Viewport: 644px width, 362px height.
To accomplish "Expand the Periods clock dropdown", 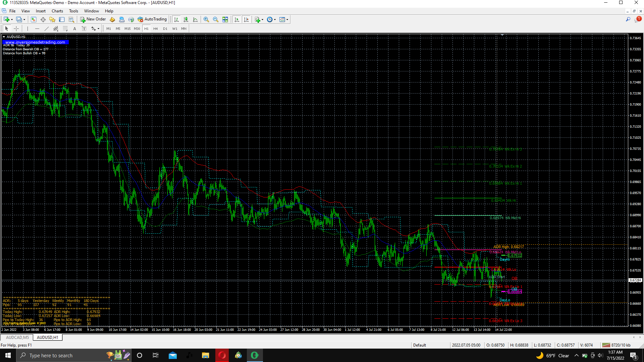I will click(x=275, y=19).
